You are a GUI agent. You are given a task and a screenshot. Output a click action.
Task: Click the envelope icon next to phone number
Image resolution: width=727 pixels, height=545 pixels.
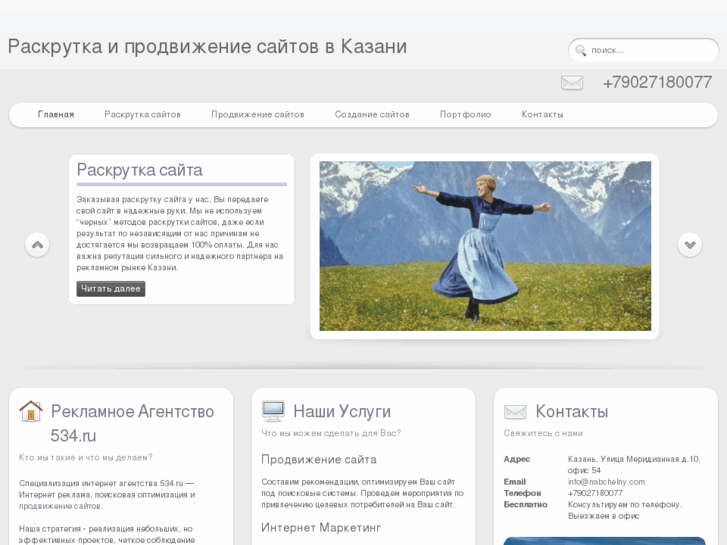[572, 83]
